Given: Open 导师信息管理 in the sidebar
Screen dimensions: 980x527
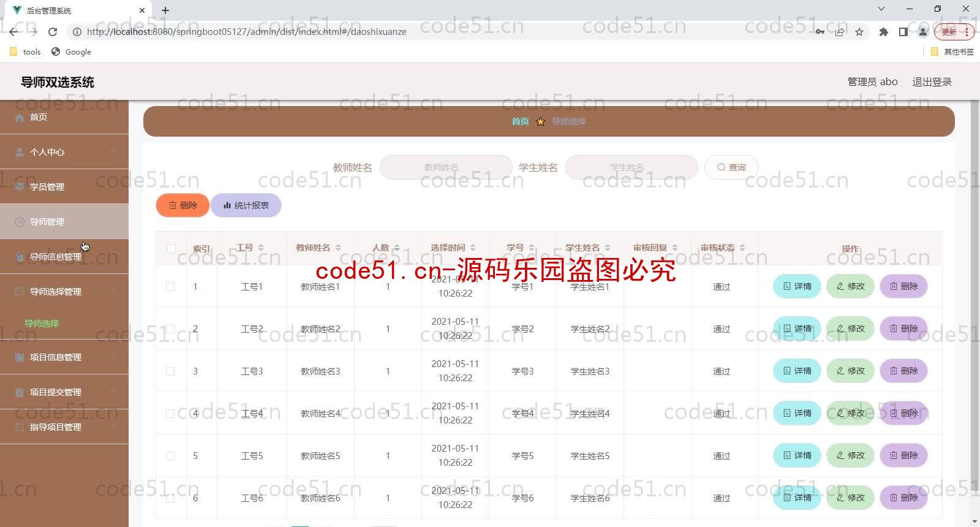Looking at the screenshot, I should click(x=64, y=257).
